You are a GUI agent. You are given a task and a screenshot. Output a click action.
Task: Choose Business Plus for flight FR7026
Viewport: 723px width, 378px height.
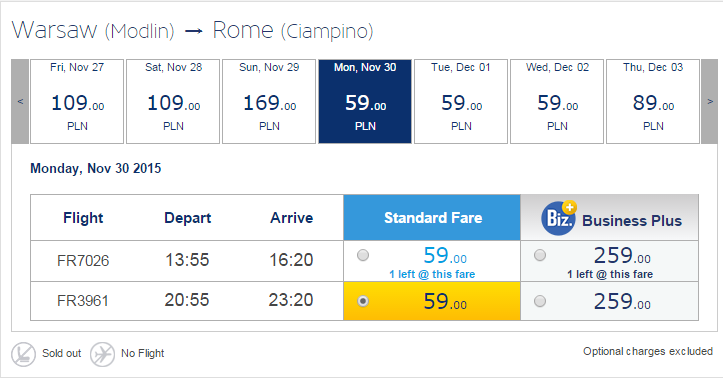[539, 255]
